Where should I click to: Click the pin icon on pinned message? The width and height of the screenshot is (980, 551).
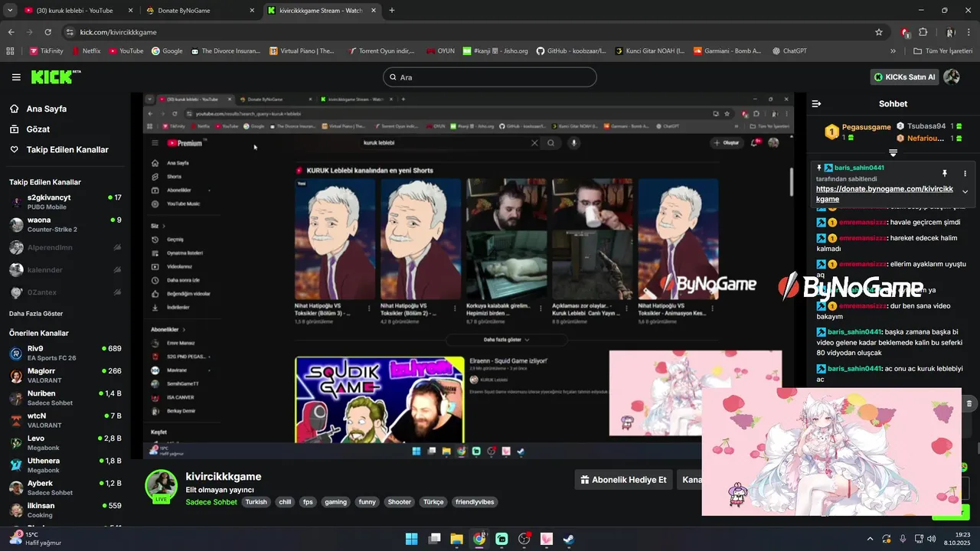pos(944,174)
